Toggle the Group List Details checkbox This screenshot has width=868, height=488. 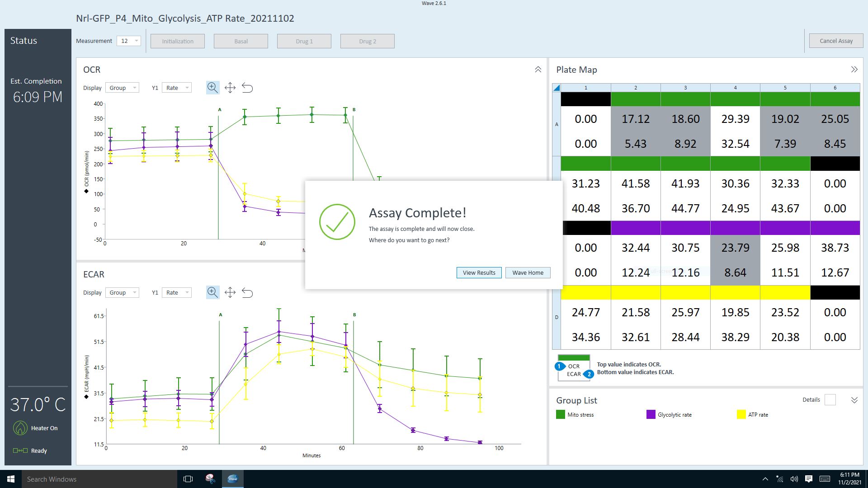[x=830, y=400]
